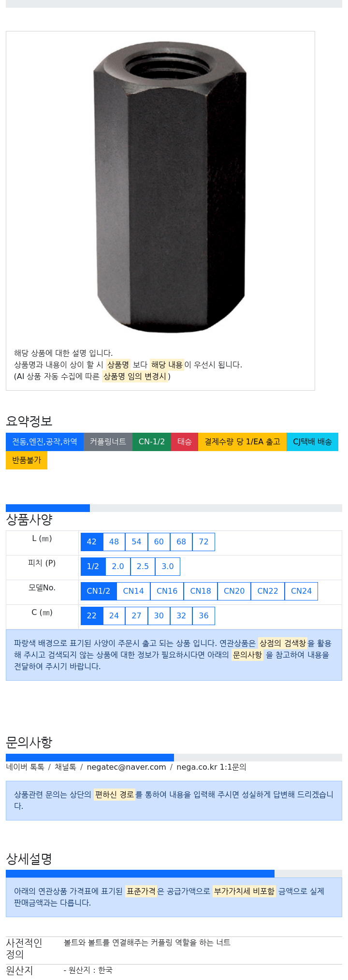The height and width of the screenshot is (980, 348).
Task: Click the green CN-1/2 tag
Action: coord(152,442)
